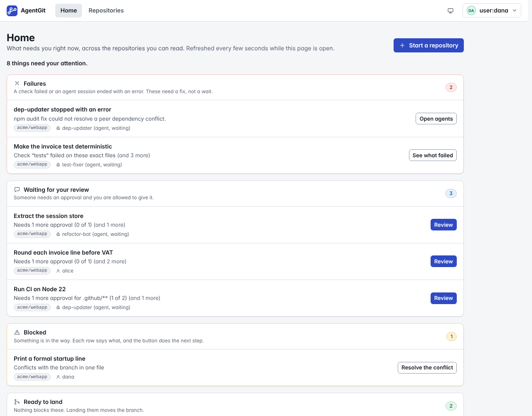This screenshot has width=532, height=416.
Task: Click warning triangle icon by Blocked
Action: point(17,332)
